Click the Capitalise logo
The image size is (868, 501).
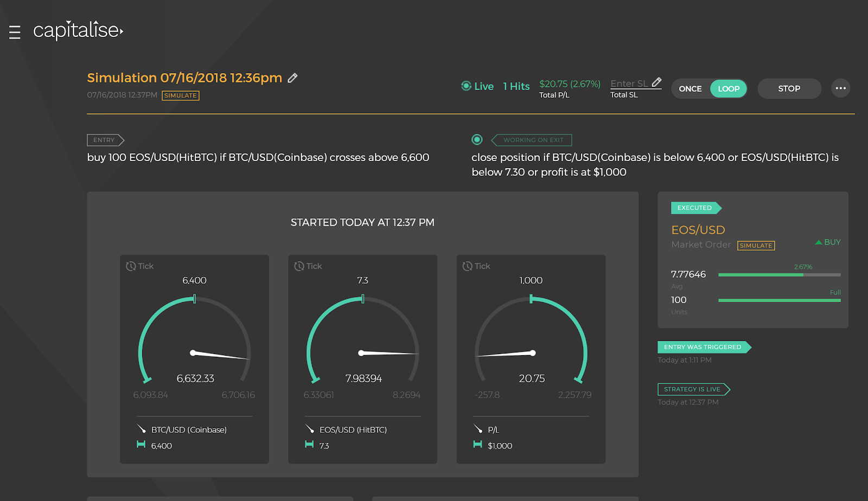pyautogui.click(x=78, y=30)
